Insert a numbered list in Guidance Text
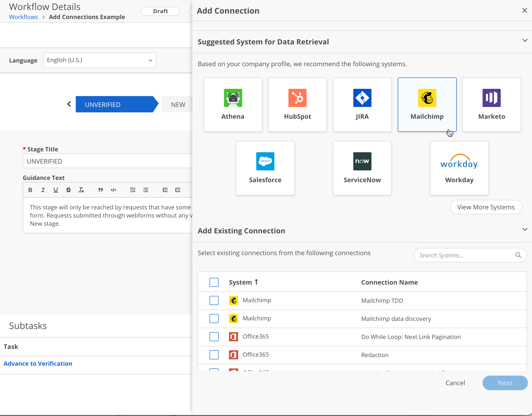The width and height of the screenshot is (532, 416). point(133,190)
